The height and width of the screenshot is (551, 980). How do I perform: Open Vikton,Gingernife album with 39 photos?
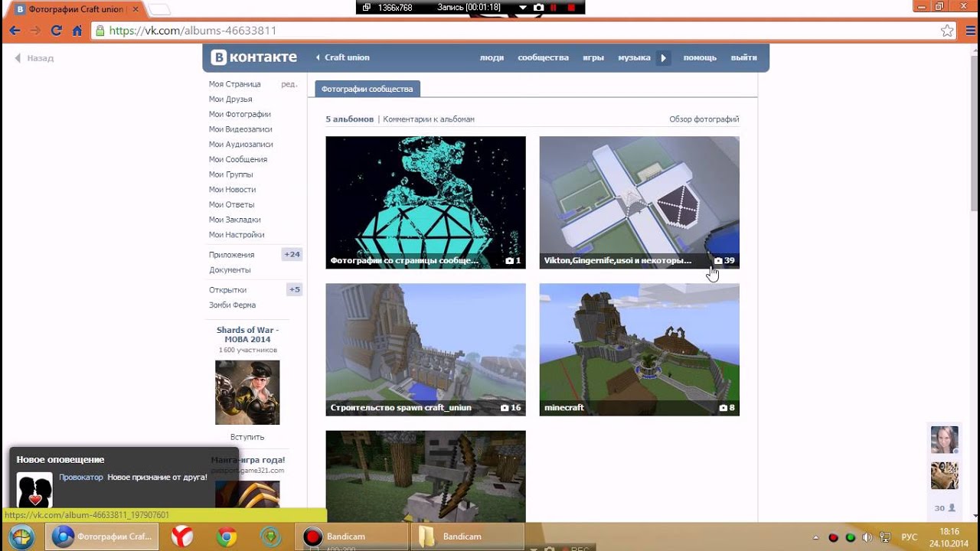click(639, 202)
